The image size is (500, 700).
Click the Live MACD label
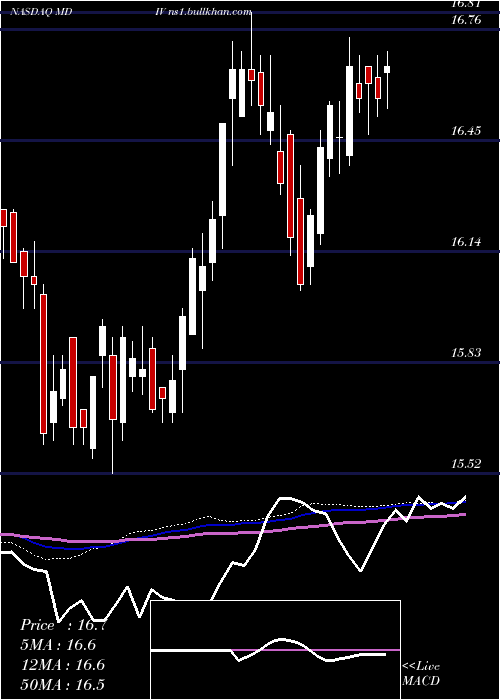(x=421, y=673)
